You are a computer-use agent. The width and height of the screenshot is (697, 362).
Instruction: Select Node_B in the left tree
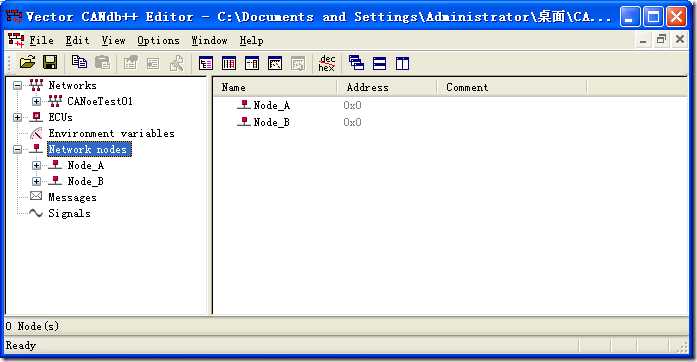(x=85, y=181)
